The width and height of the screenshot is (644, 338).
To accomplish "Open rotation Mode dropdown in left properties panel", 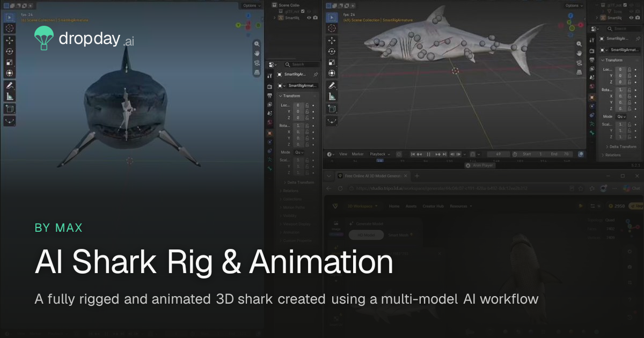I will coord(298,152).
